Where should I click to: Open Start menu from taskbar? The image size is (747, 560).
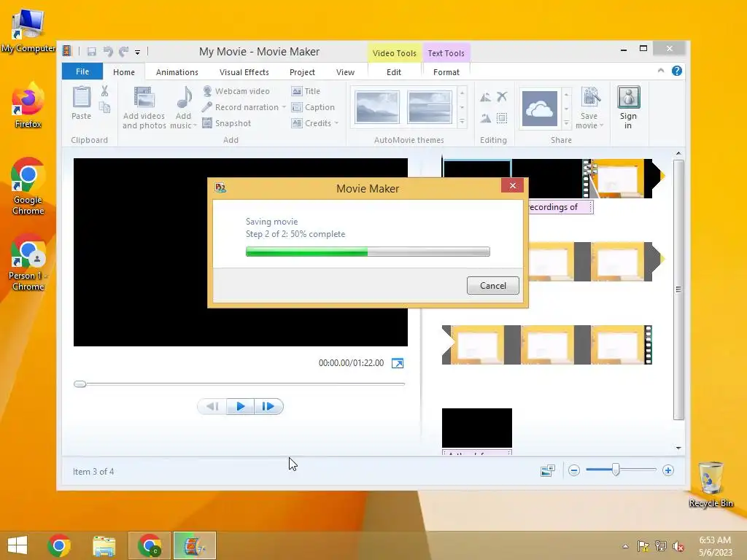pyautogui.click(x=18, y=545)
